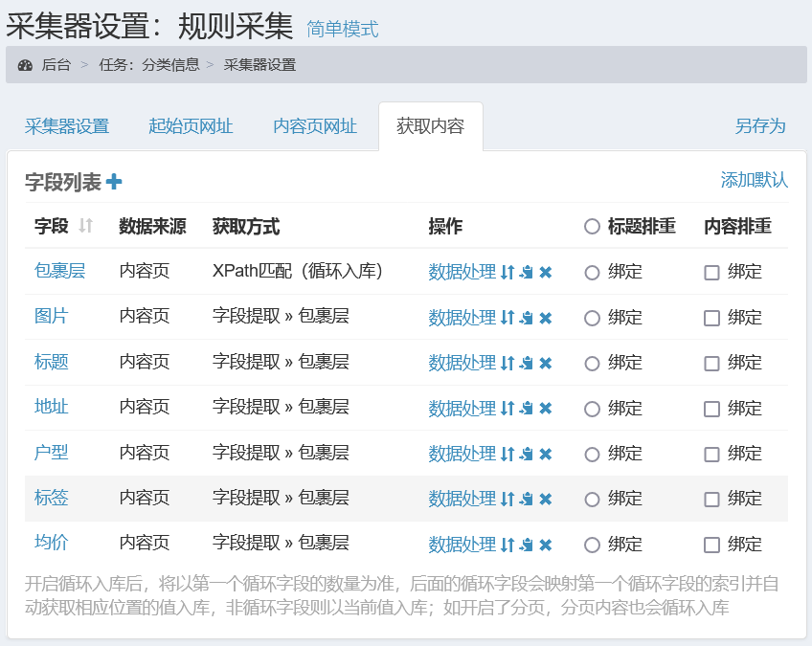The image size is (812, 646).
Task: Reorder the 标题 field with the up-down arrows
Action: [x=507, y=363]
